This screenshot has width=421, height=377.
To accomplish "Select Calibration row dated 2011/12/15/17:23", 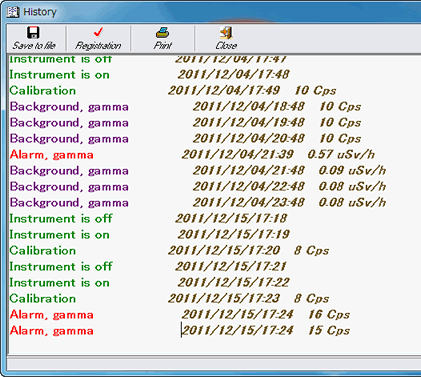I will click(x=169, y=298).
